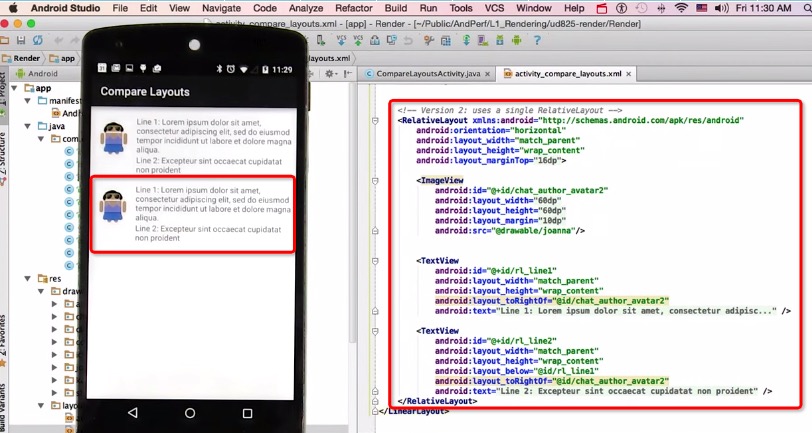Close the activity_compare_layouts.xml tab
Viewport: 812px width, 433px height.
pyautogui.click(x=628, y=74)
